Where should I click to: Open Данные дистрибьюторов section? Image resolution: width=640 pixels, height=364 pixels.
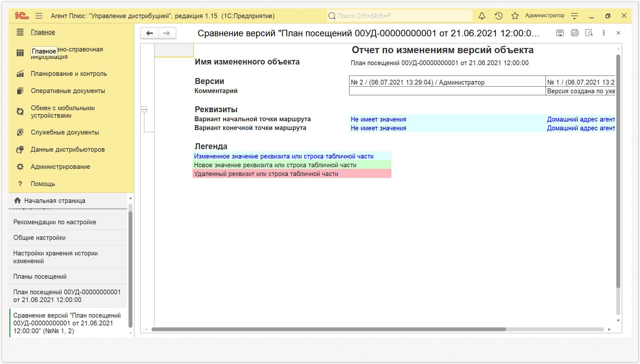68,149
